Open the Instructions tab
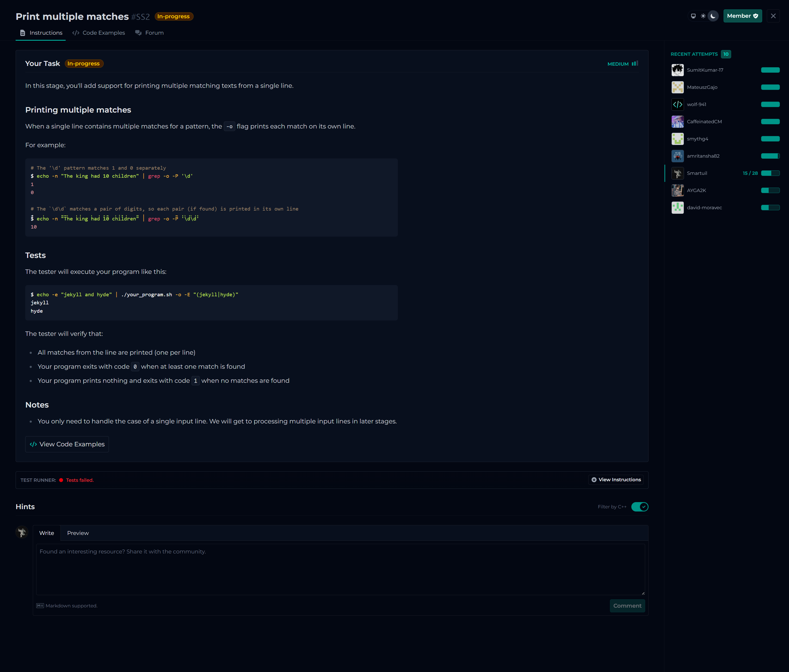 tap(41, 33)
